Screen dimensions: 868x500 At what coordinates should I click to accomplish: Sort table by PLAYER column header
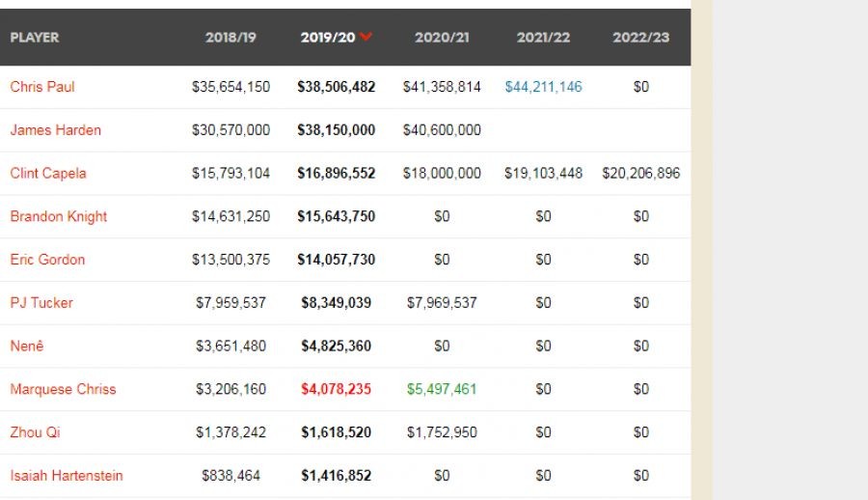(35, 38)
